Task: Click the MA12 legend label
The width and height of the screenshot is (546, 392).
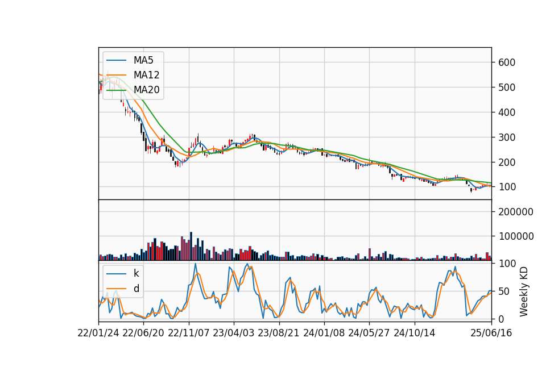Action: pyautogui.click(x=146, y=75)
